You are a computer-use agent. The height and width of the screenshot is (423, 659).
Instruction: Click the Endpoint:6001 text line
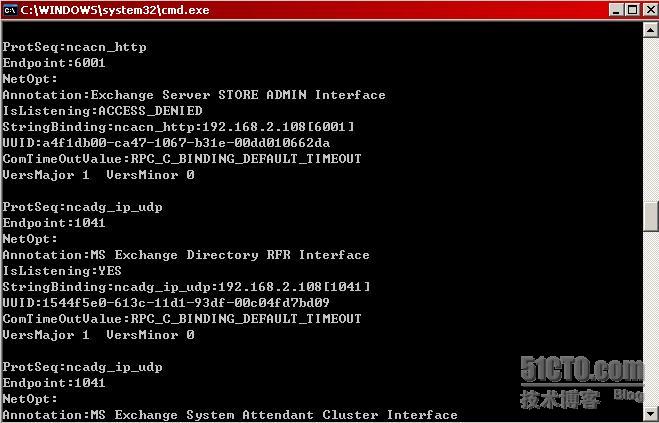54,63
